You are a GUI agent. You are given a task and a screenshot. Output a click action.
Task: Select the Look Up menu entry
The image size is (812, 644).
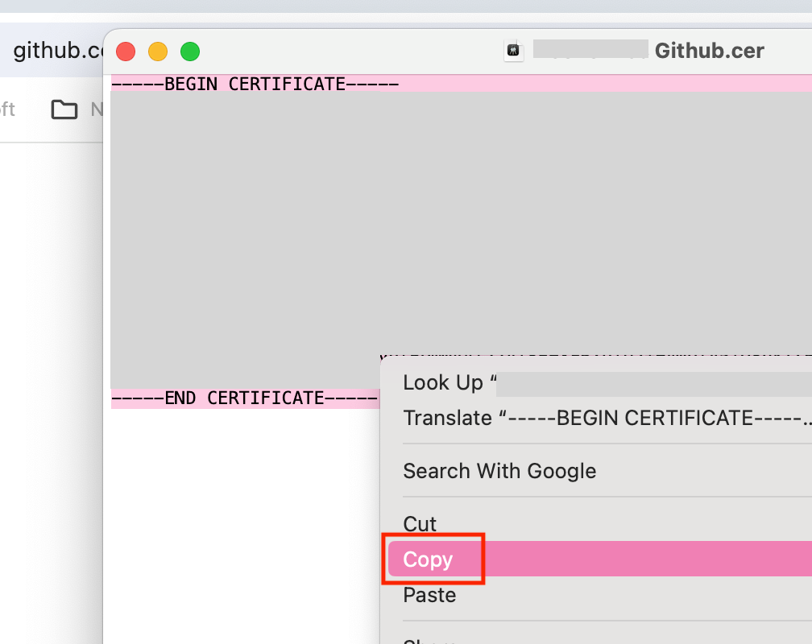click(x=447, y=382)
